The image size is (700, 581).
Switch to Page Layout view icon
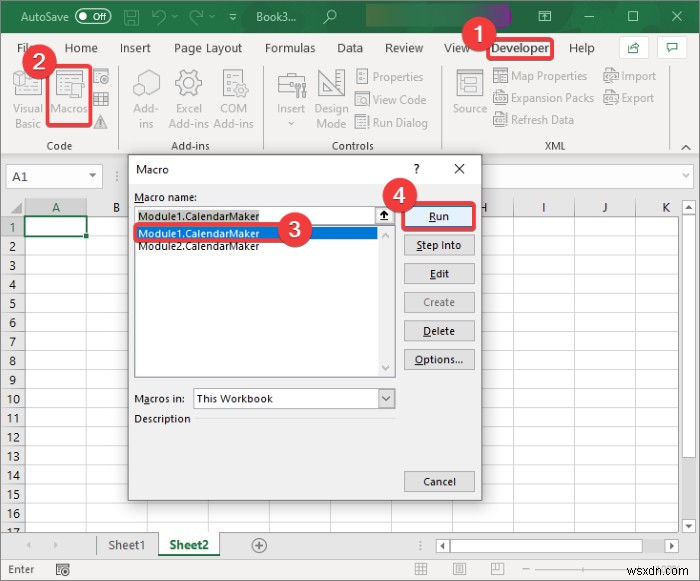pos(459,569)
